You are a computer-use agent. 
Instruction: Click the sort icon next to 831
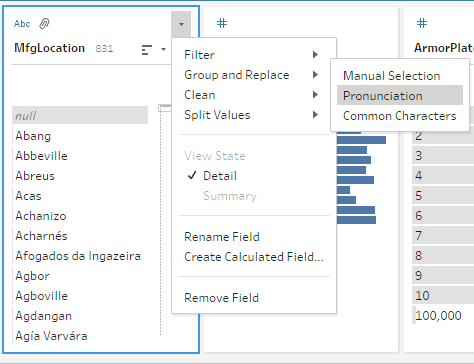click(147, 50)
